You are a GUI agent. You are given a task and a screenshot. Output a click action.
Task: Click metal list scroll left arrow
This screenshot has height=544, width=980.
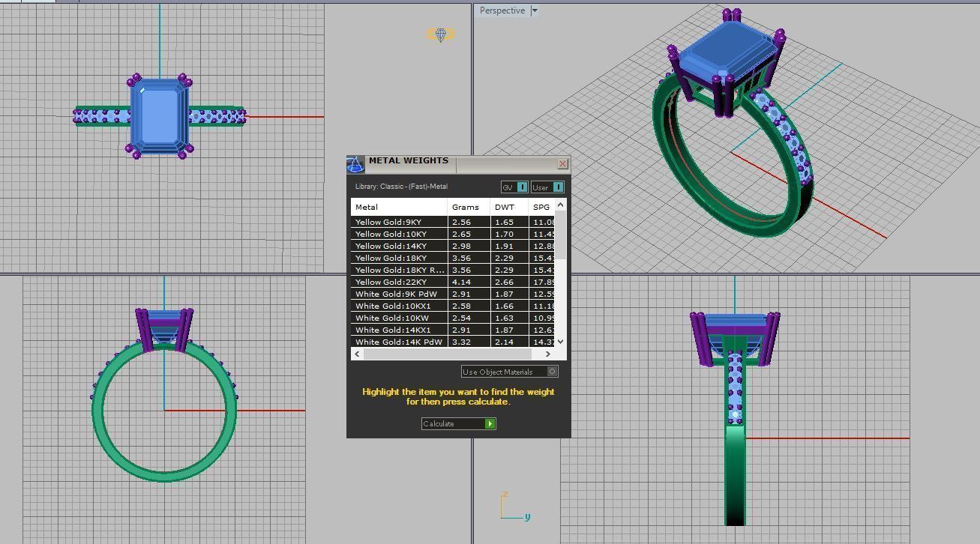click(x=357, y=354)
